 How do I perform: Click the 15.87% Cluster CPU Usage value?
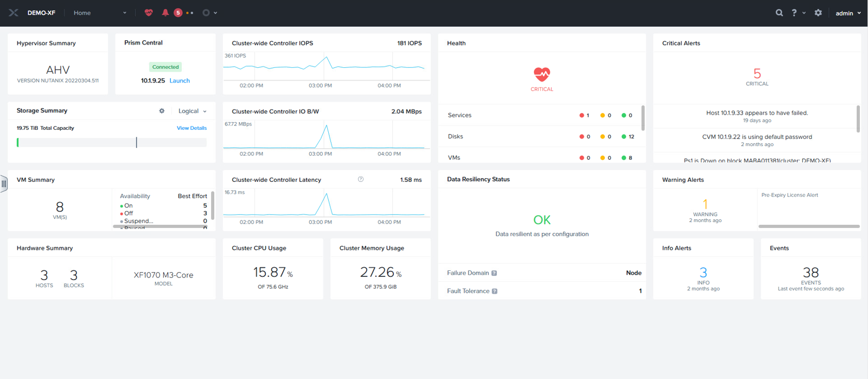273,272
